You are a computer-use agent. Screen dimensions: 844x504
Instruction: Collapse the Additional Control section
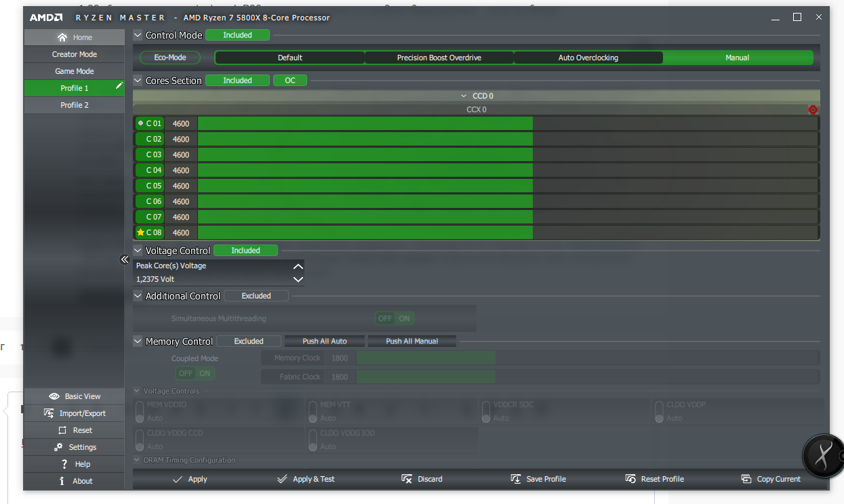138,296
